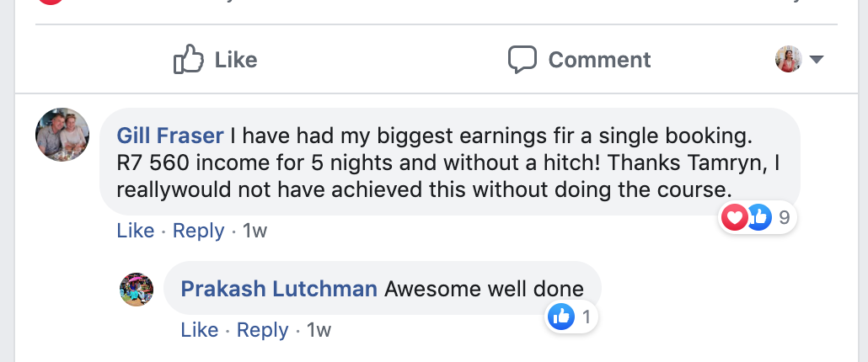Like Prakash Lutchman's comment

200,330
